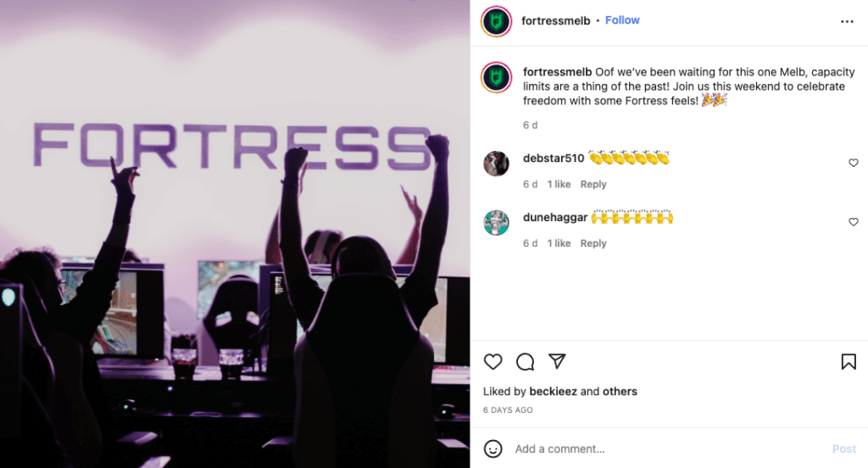Follow the fortressmelb account
Screen dimensions: 868x468
[622, 20]
